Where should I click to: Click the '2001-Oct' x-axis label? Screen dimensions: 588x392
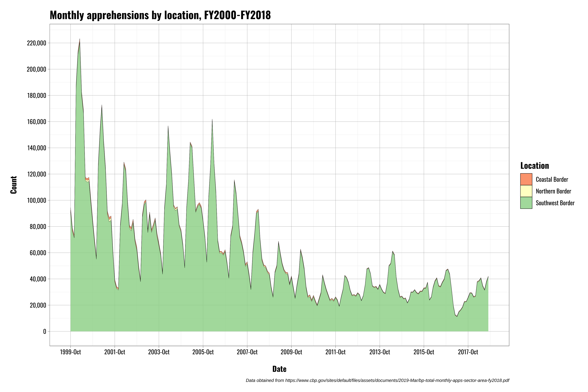click(x=115, y=352)
